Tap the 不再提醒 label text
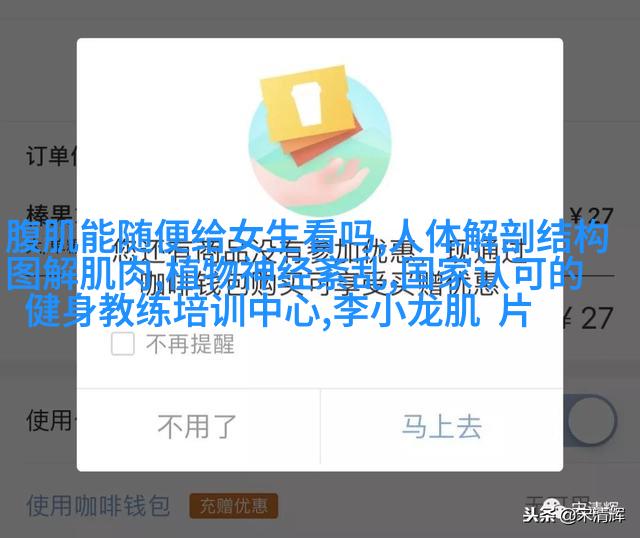 pyautogui.click(x=190, y=344)
